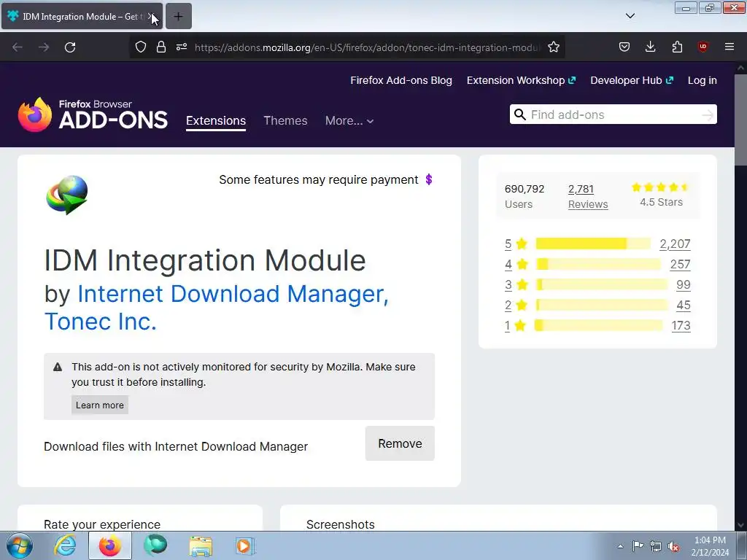This screenshot has width=747, height=560.
Task: Click the warning triangle icon
Action: point(58,367)
